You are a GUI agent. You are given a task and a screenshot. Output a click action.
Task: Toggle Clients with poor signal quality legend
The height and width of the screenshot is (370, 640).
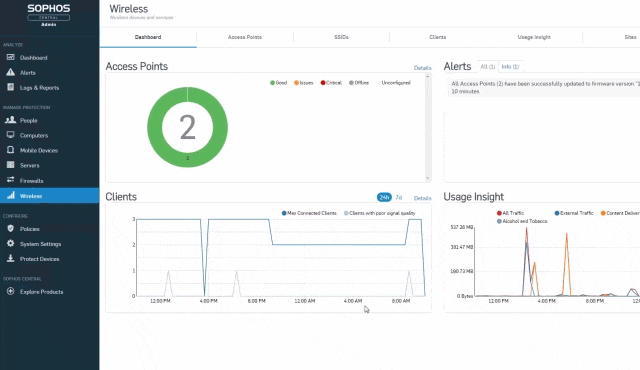[x=380, y=213]
